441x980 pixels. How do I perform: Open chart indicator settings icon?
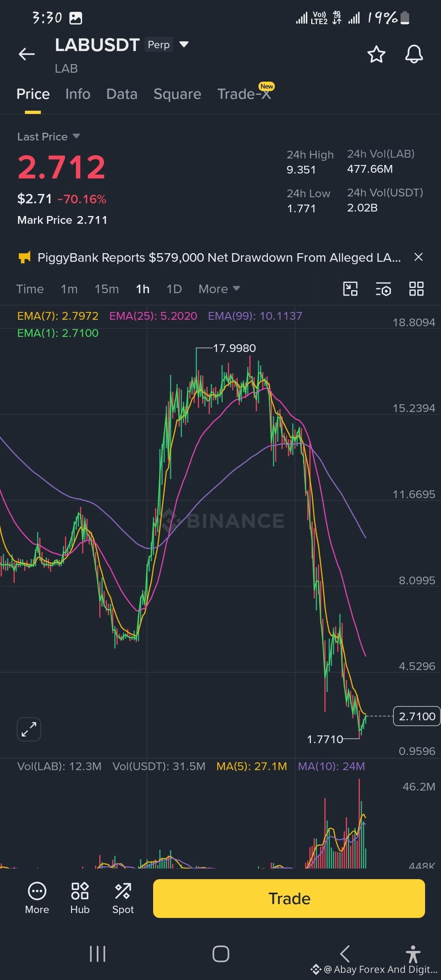click(383, 289)
